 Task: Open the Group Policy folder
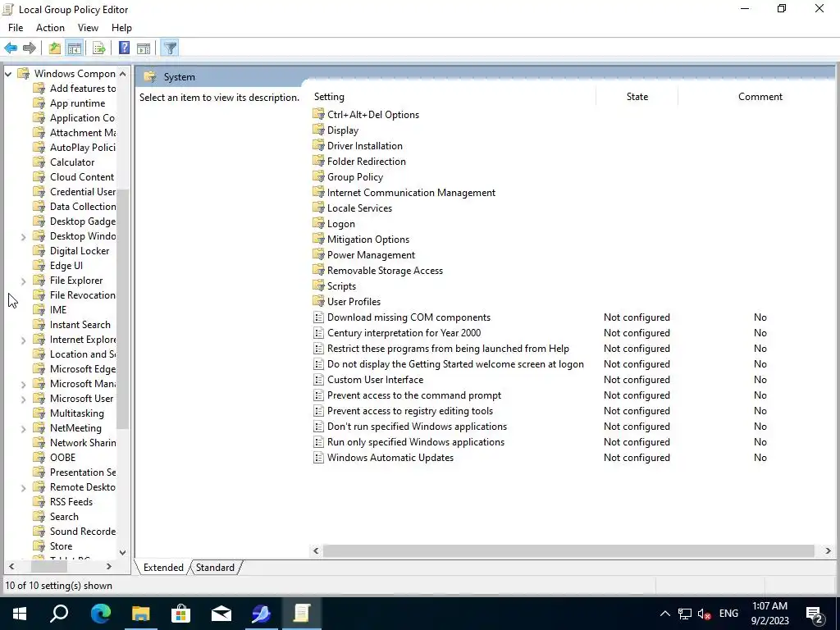tap(354, 177)
